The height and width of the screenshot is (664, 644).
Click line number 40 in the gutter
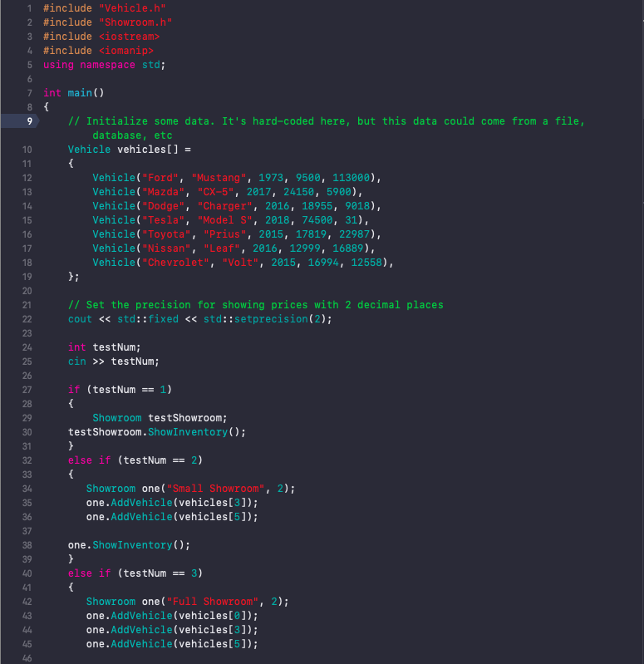[27, 573]
